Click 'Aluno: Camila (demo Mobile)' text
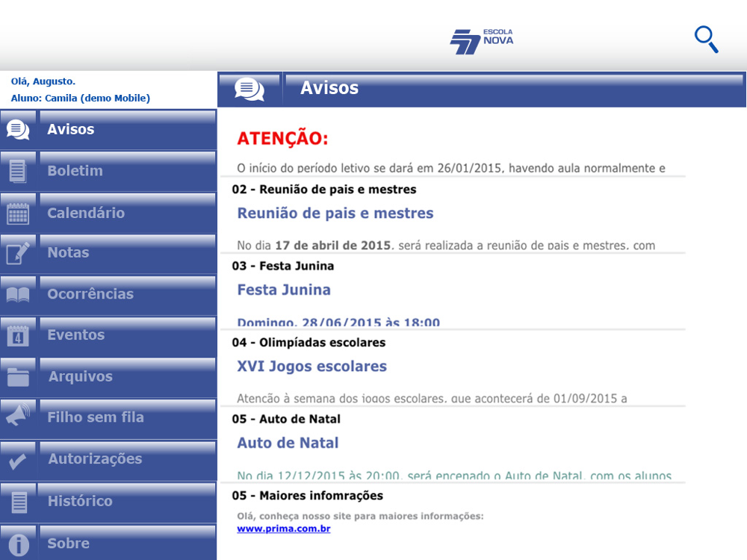The image size is (747, 560). point(81,98)
